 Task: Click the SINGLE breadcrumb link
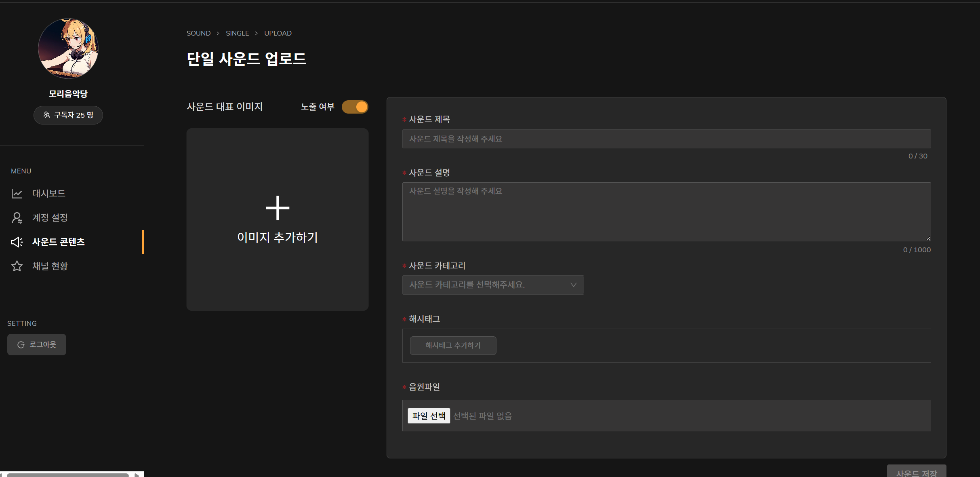237,33
